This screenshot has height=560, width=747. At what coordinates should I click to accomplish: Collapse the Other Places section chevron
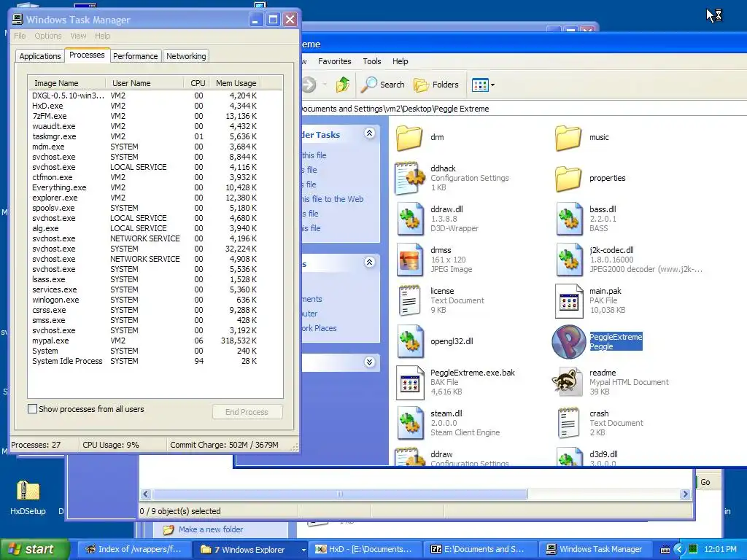pyautogui.click(x=369, y=262)
